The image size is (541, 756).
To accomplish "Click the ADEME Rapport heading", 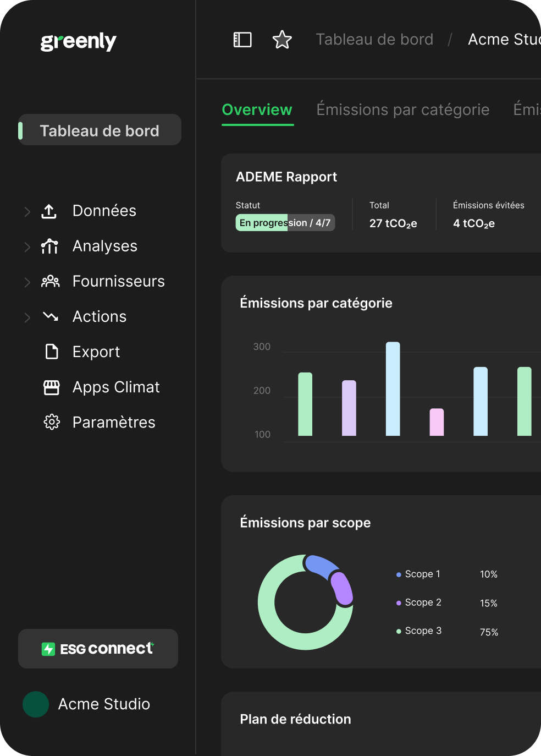I will click(286, 177).
